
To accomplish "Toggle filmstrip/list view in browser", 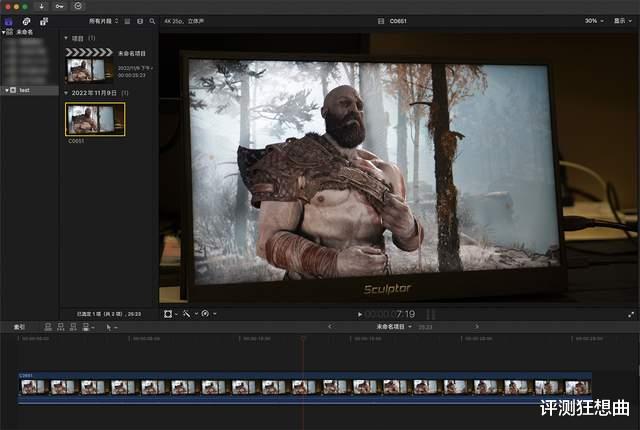I will [x=127, y=20].
